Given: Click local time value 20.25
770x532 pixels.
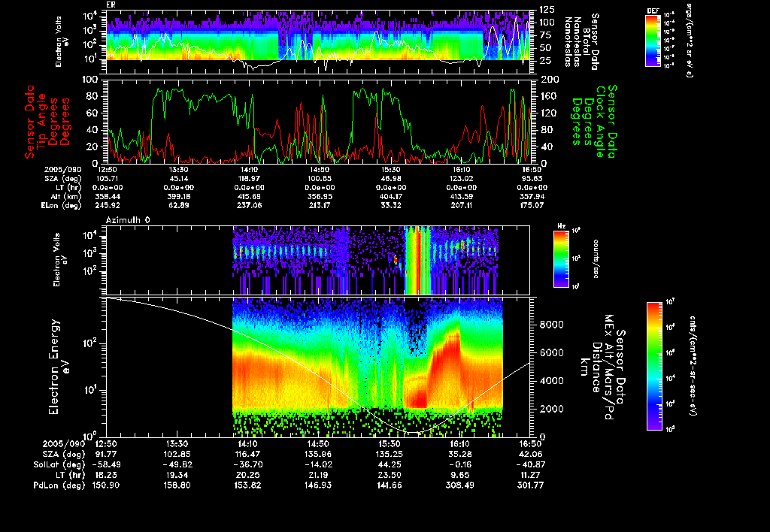Looking at the screenshot, I should (247, 475).
